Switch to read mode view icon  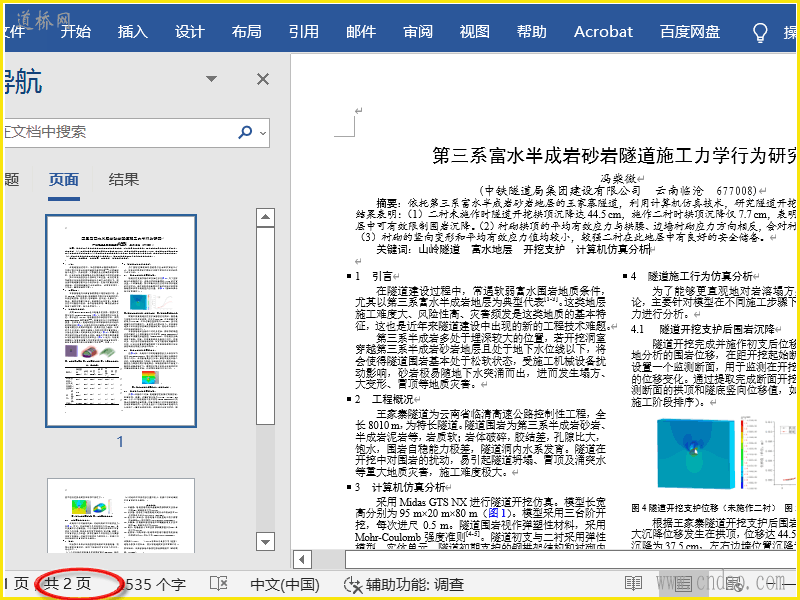634,583
